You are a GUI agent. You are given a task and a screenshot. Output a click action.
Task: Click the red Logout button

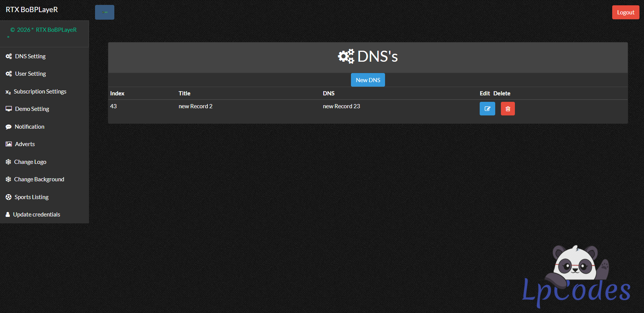click(625, 12)
